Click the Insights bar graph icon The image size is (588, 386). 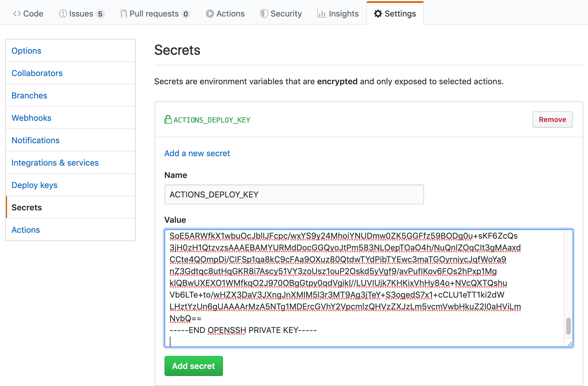321,14
